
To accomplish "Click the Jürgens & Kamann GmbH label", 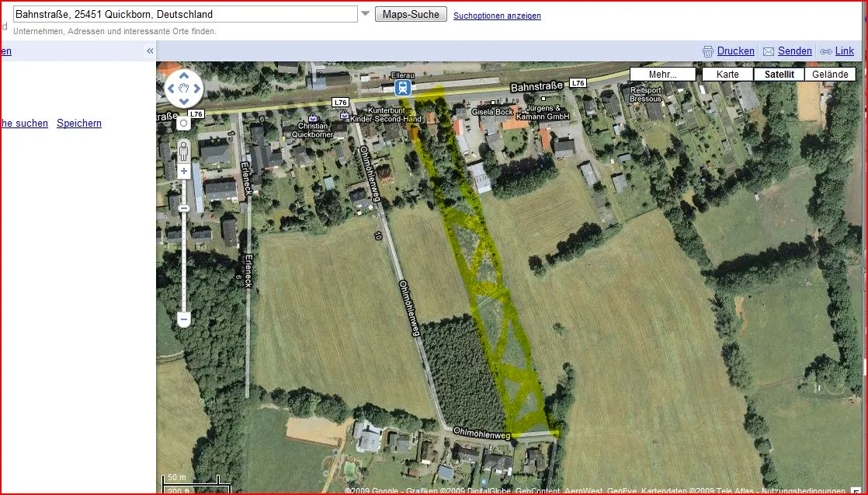I will tap(543, 113).
